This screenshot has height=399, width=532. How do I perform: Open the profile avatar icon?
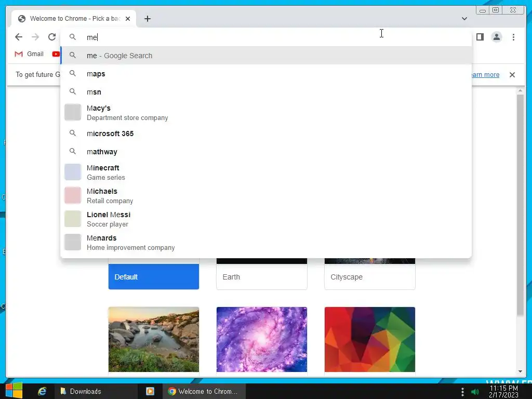click(x=496, y=37)
